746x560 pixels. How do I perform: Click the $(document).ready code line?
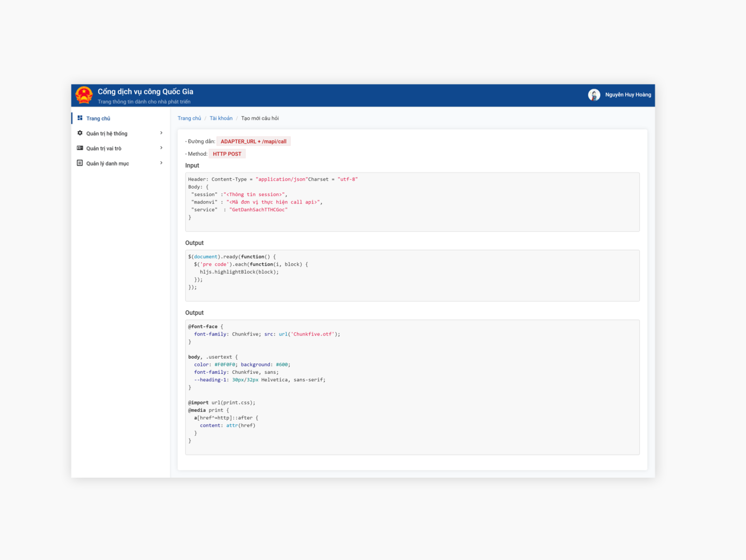click(232, 257)
